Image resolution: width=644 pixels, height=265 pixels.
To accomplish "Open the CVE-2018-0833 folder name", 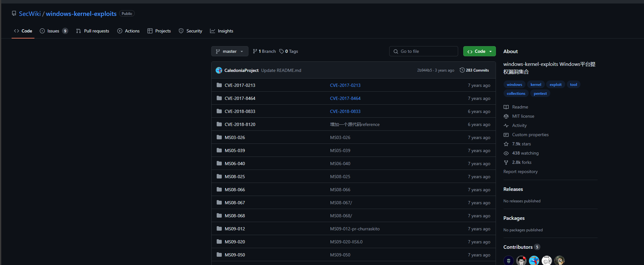I will click(240, 111).
